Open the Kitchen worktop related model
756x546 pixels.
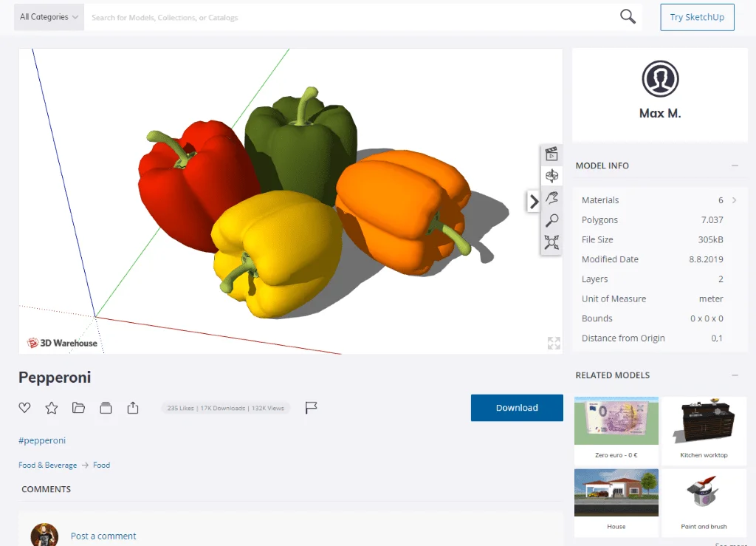[x=704, y=429]
